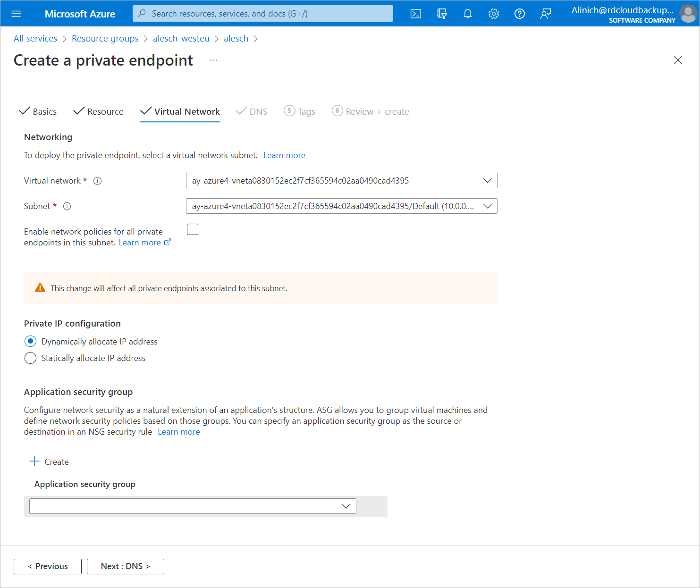The height and width of the screenshot is (588, 700).
Task: Open the Directories and subscriptions filter icon
Action: click(x=442, y=14)
